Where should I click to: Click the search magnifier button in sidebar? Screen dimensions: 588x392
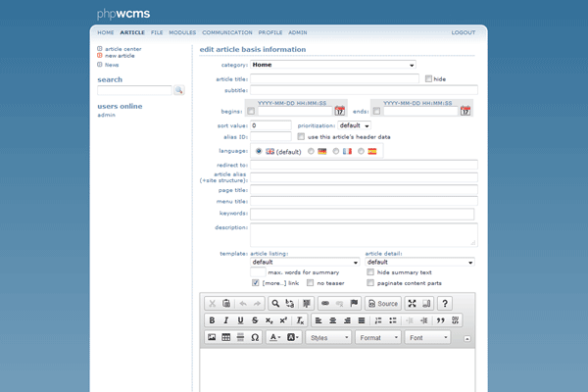pos(179,90)
